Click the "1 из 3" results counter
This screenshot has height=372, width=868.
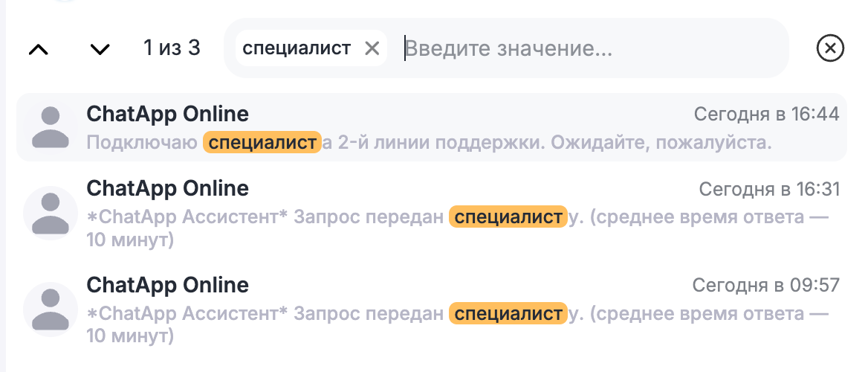pyautogui.click(x=172, y=48)
